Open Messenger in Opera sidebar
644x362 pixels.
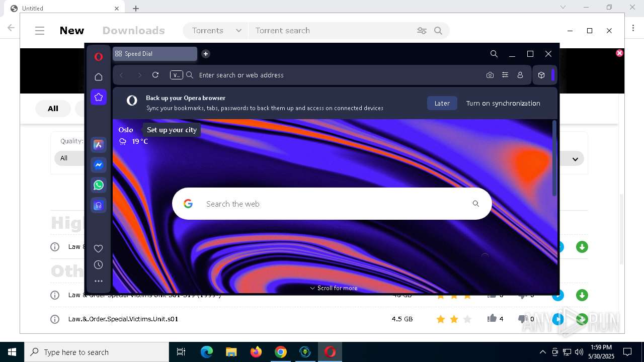[99, 165]
